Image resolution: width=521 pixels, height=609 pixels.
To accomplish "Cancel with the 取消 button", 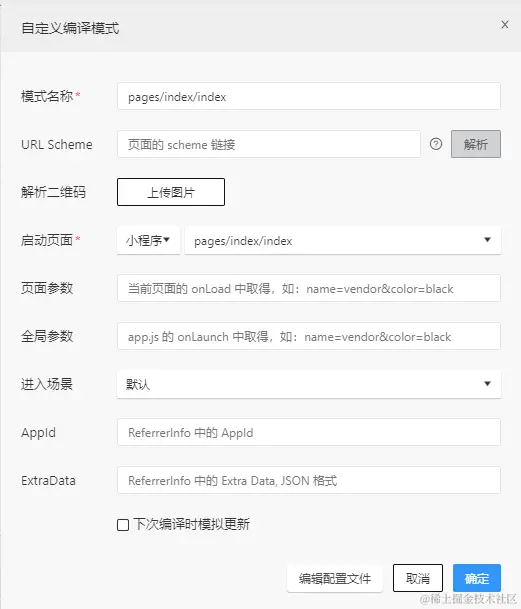I will (x=418, y=578).
